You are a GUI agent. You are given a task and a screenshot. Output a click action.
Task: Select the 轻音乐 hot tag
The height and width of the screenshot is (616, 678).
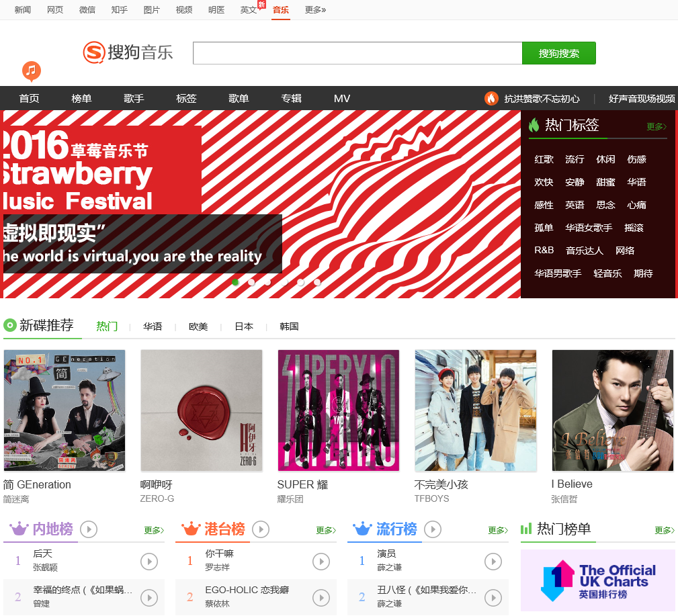(607, 273)
